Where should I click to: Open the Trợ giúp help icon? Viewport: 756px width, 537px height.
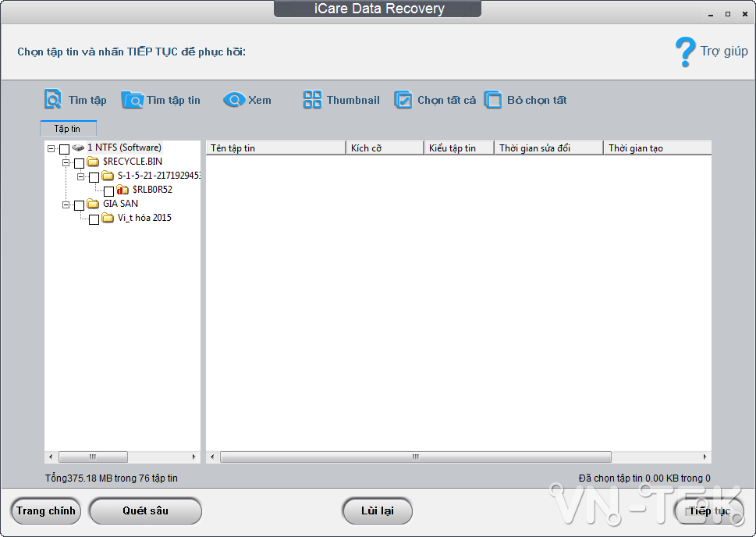686,51
